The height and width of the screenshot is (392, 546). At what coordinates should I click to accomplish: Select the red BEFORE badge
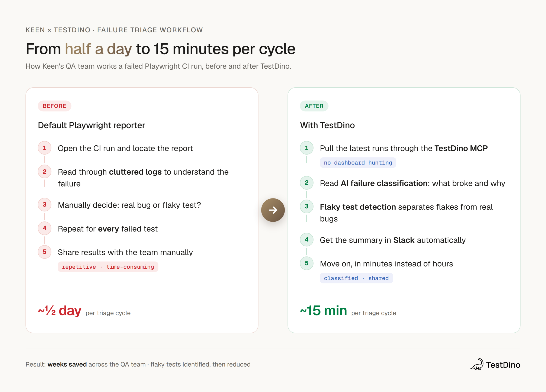54,106
